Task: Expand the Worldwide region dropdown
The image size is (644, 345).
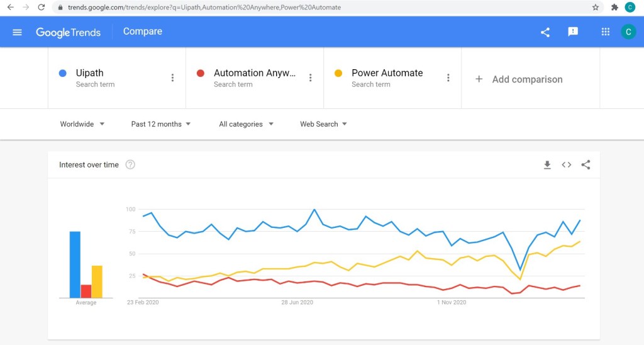Action: coord(82,124)
